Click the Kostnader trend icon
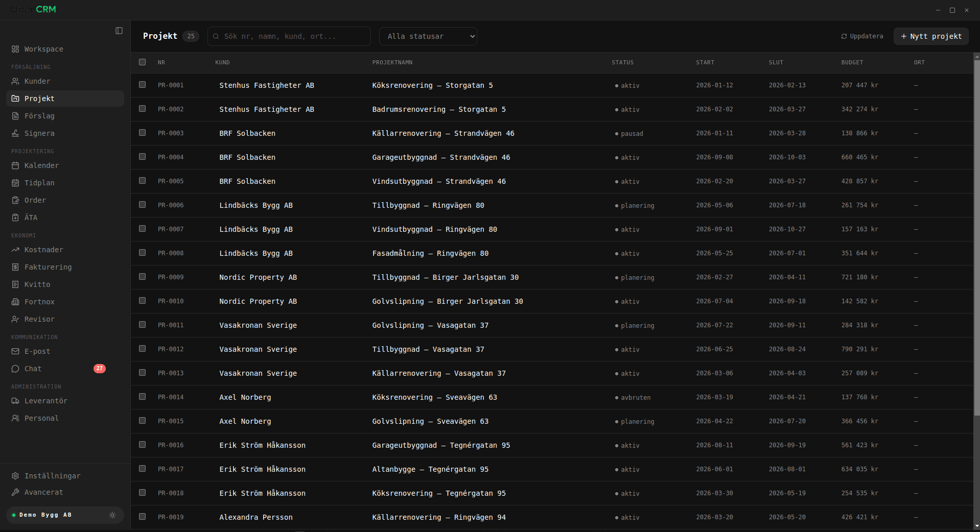 coord(15,250)
